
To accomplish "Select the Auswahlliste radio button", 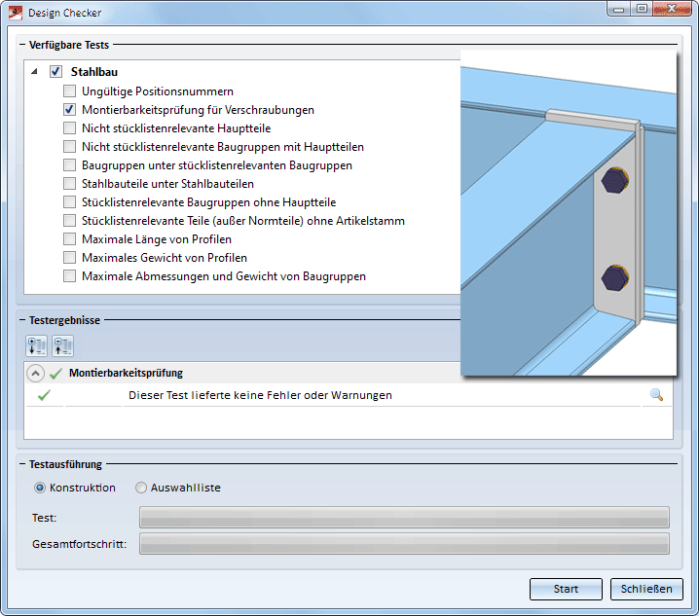I will [141, 488].
